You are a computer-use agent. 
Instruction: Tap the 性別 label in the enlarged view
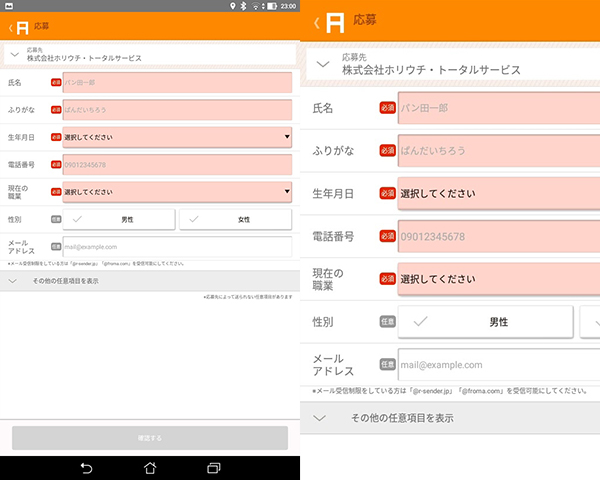point(323,322)
